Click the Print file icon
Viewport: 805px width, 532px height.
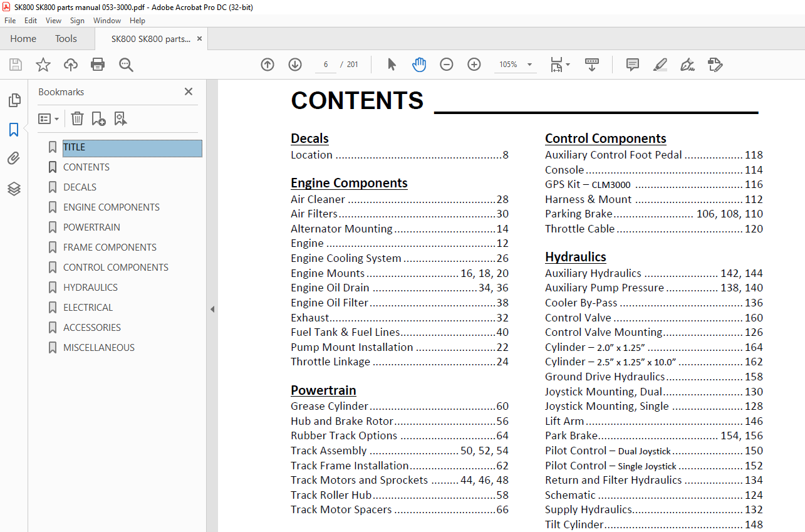tap(98, 65)
